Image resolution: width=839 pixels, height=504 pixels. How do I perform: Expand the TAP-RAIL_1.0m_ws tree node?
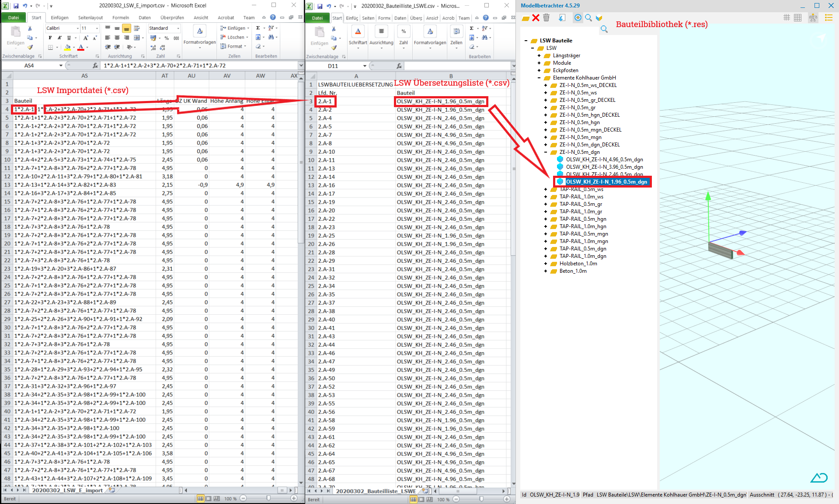click(x=546, y=197)
